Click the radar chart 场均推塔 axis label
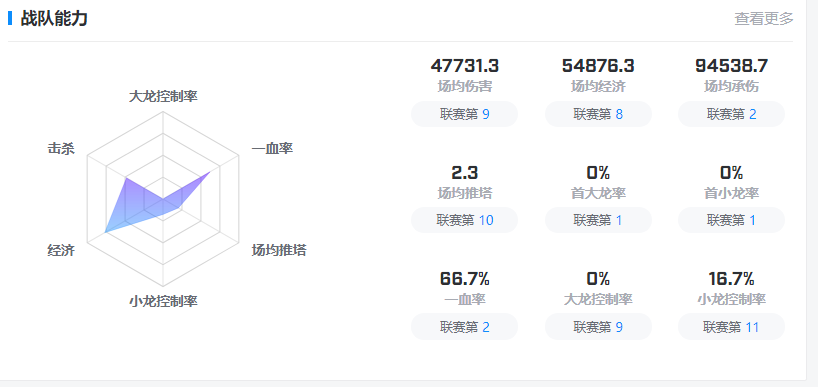The image size is (818, 387). 279,250
